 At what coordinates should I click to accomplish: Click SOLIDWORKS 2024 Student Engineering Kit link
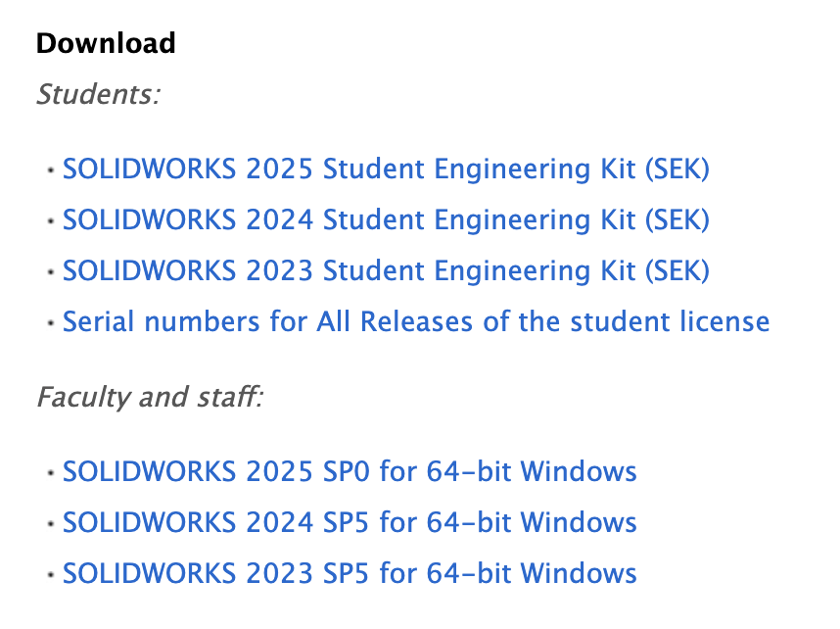[386, 220]
